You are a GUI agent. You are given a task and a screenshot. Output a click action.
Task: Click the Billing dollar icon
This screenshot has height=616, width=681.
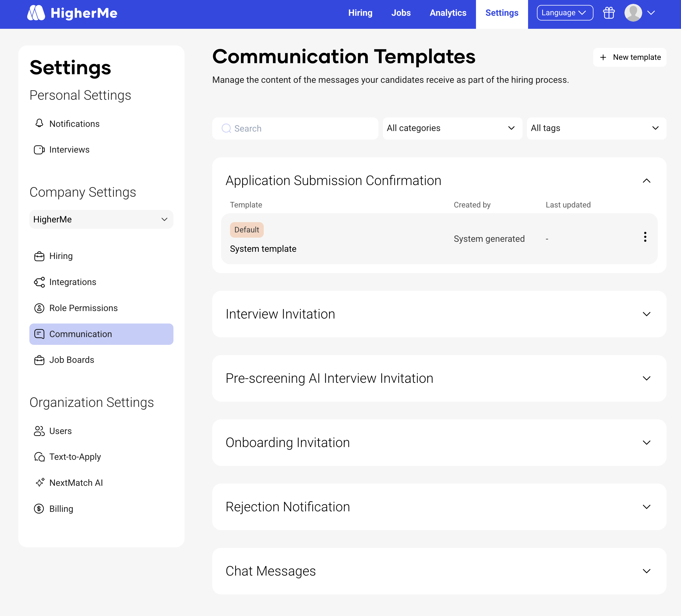pos(39,508)
